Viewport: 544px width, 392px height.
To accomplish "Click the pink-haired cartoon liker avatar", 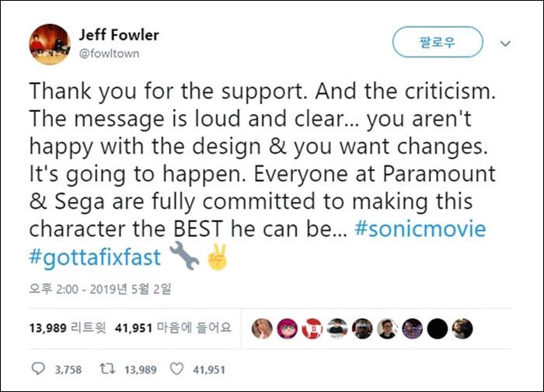I will coord(288,328).
